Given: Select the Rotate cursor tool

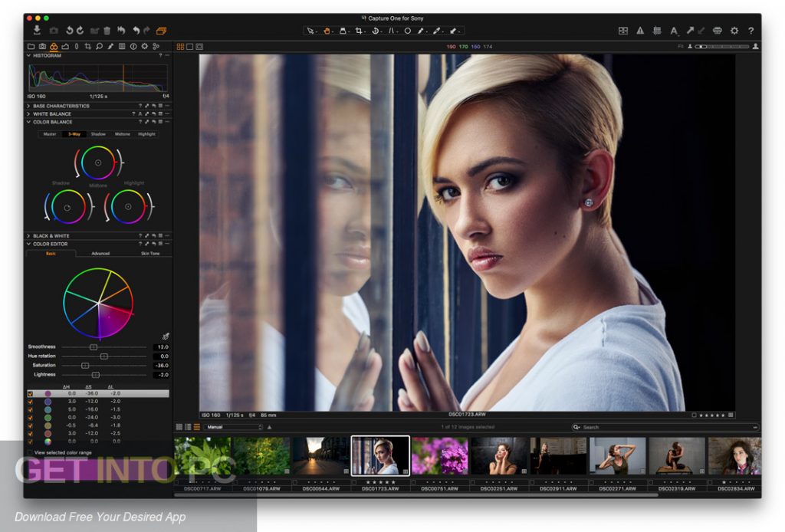Looking at the screenshot, I should tap(375, 31).
